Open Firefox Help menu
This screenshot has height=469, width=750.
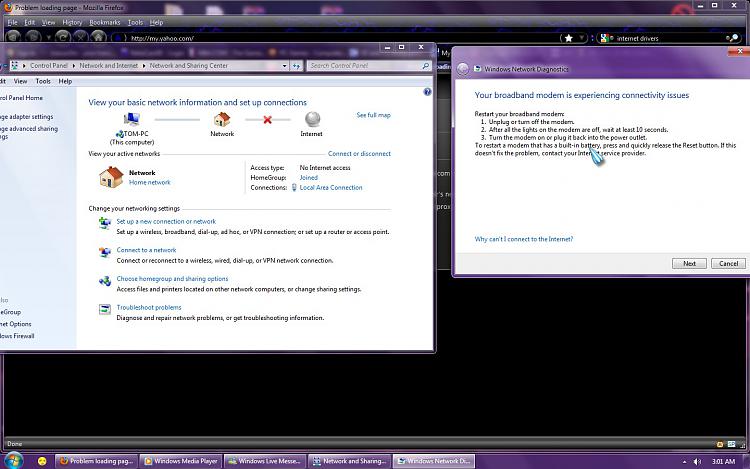tap(156, 22)
